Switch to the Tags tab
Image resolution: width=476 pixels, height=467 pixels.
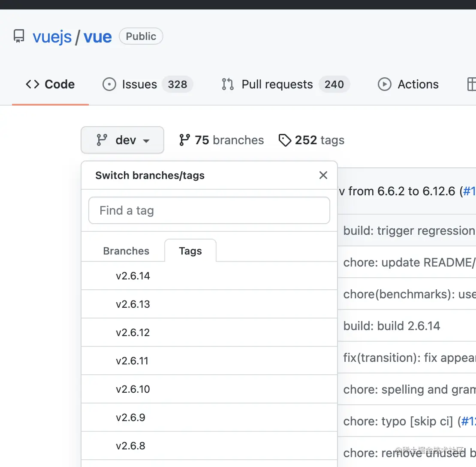190,251
